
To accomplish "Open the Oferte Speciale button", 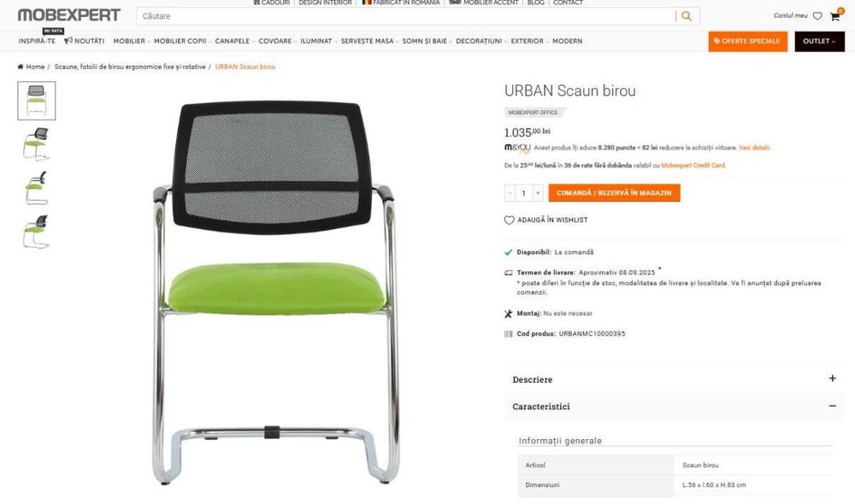I will (x=747, y=41).
